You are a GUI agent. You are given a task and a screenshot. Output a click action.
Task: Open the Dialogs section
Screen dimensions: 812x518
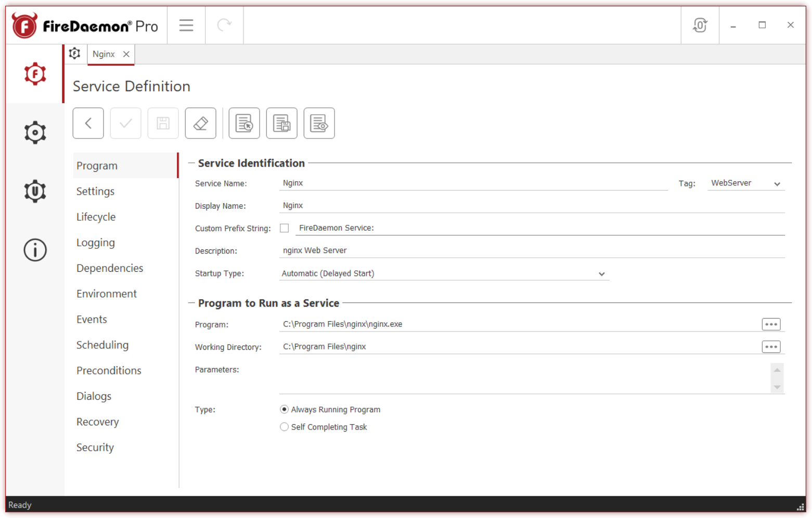(x=125, y=396)
